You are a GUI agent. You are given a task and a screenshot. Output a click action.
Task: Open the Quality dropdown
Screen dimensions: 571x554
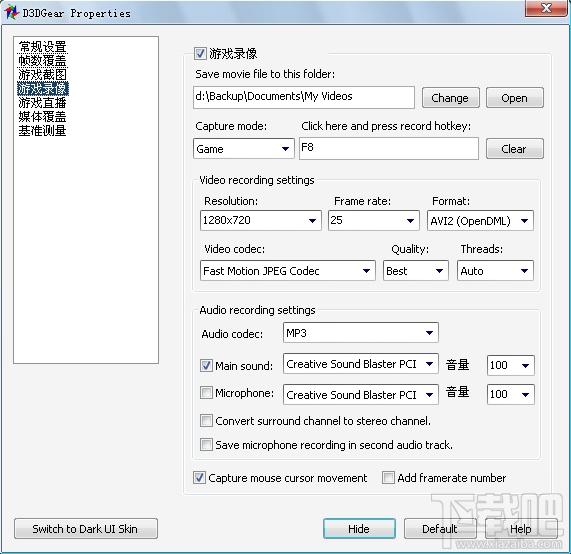click(x=416, y=271)
